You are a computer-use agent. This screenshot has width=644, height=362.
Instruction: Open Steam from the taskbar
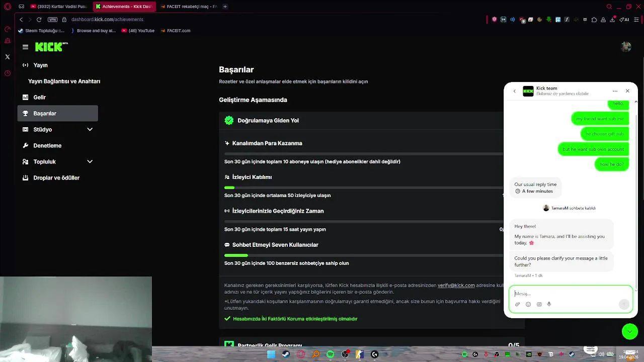[286, 354]
